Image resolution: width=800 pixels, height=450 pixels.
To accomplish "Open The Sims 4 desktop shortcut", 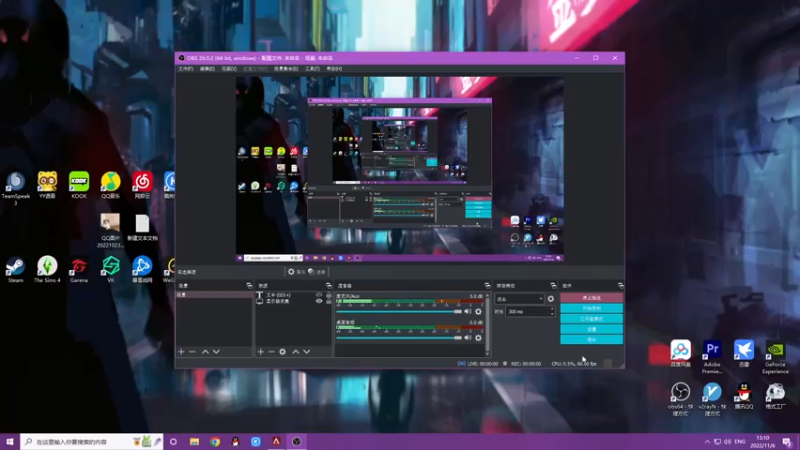I will (x=47, y=269).
